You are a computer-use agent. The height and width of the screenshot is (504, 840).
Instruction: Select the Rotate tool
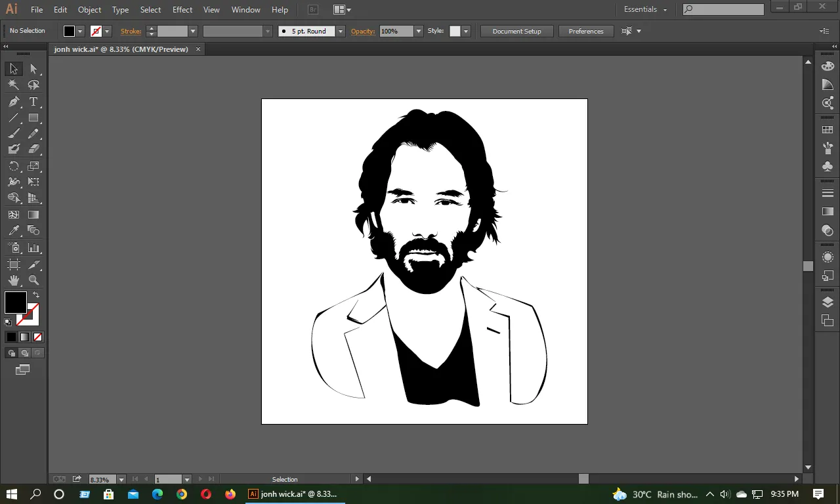(x=14, y=166)
